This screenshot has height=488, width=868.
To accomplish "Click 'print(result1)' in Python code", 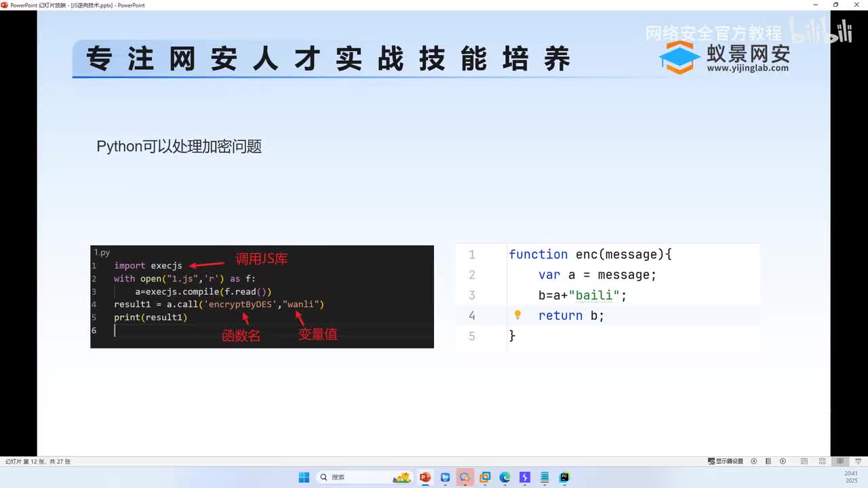I will coord(151,317).
